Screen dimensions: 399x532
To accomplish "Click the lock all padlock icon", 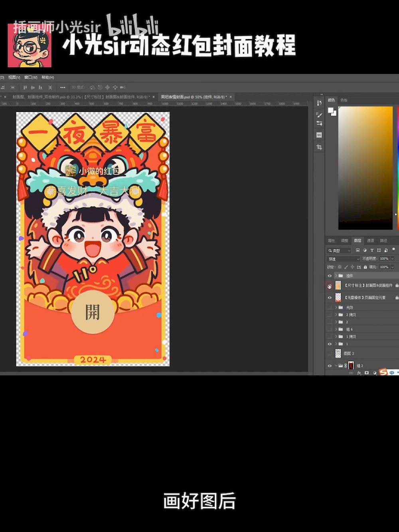I will (x=365, y=267).
